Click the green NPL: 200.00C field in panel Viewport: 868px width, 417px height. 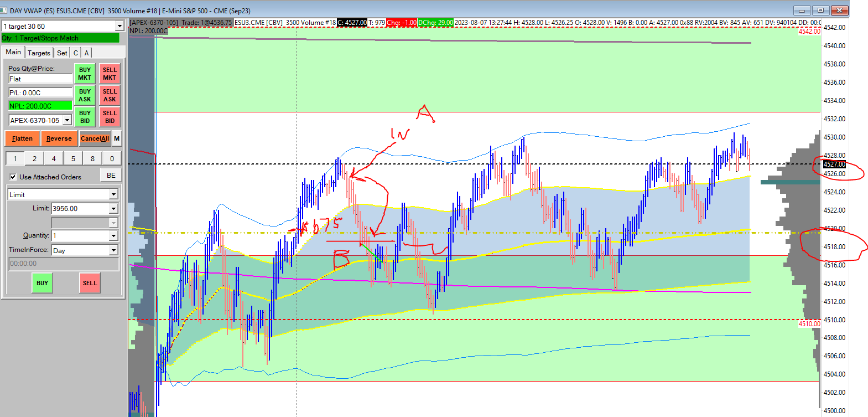tap(40, 106)
